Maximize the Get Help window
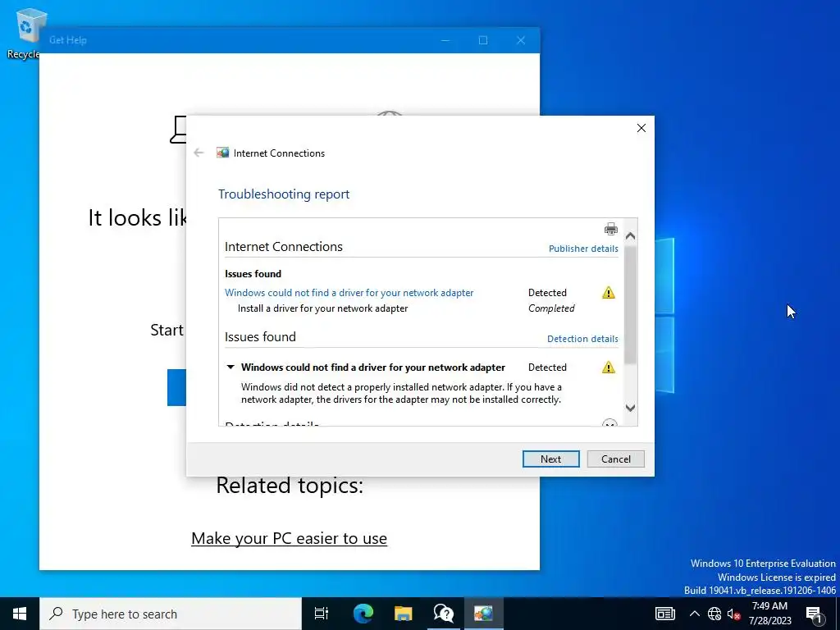Viewport: 840px width, 630px height. tap(482, 40)
